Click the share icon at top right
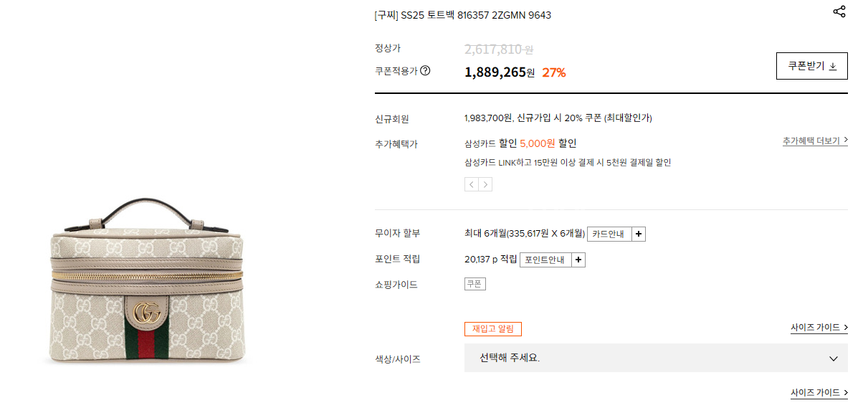This screenshot has height=413, width=868. pyautogui.click(x=839, y=11)
